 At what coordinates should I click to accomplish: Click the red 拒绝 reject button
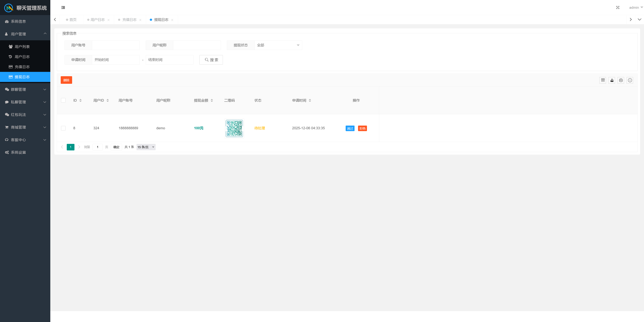click(362, 128)
